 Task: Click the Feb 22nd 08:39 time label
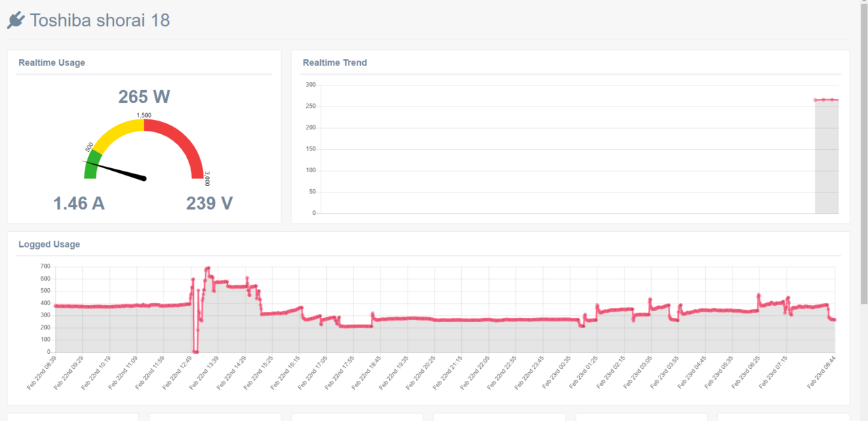(x=42, y=372)
